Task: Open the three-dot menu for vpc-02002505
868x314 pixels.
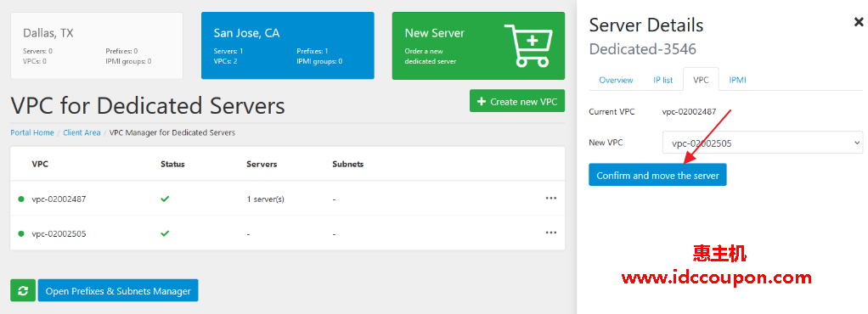Action: 551,233
